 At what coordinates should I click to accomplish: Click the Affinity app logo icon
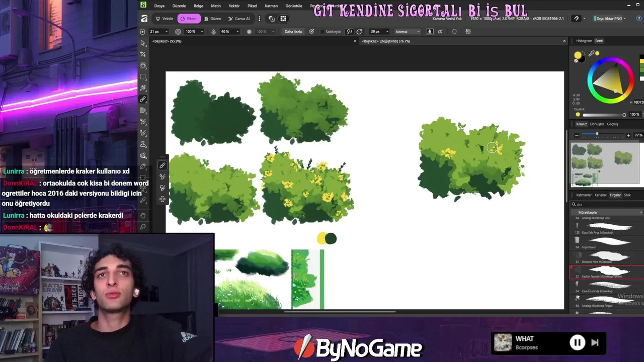coord(143,18)
